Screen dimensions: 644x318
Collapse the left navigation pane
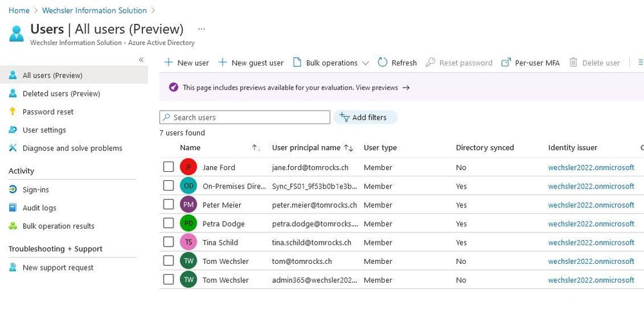point(141,60)
